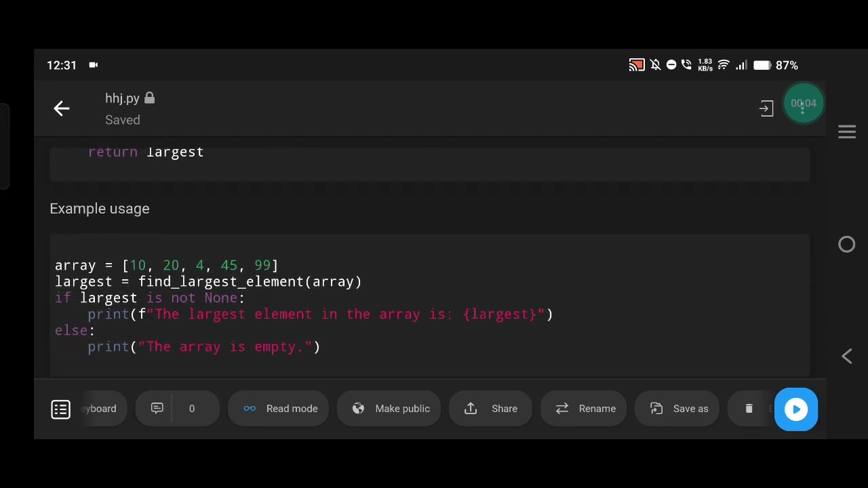The height and width of the screenshot is (488, 868).
Task: Tap Make public button
Action: click(389, 409)
